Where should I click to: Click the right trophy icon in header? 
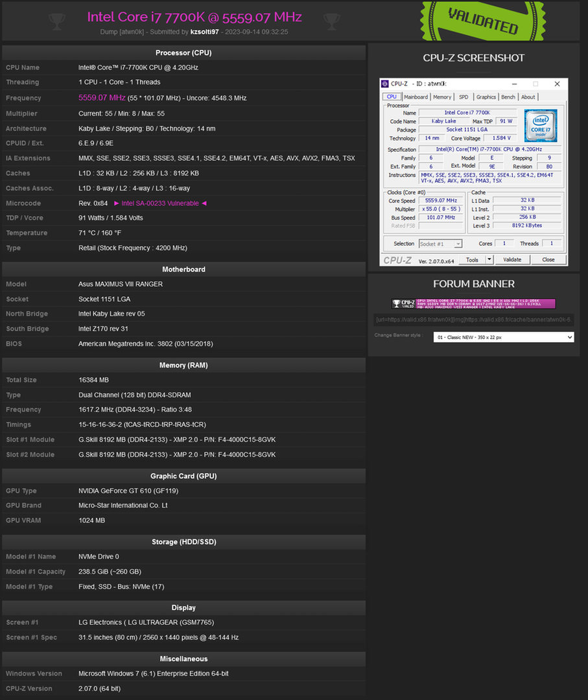pyautogui.click(x=332, y=21)
